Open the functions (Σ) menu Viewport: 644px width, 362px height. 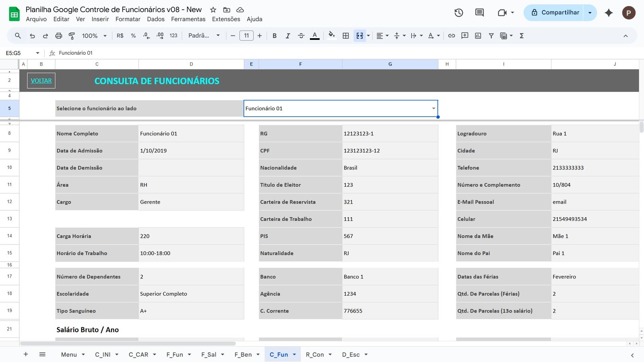(521, 35)
